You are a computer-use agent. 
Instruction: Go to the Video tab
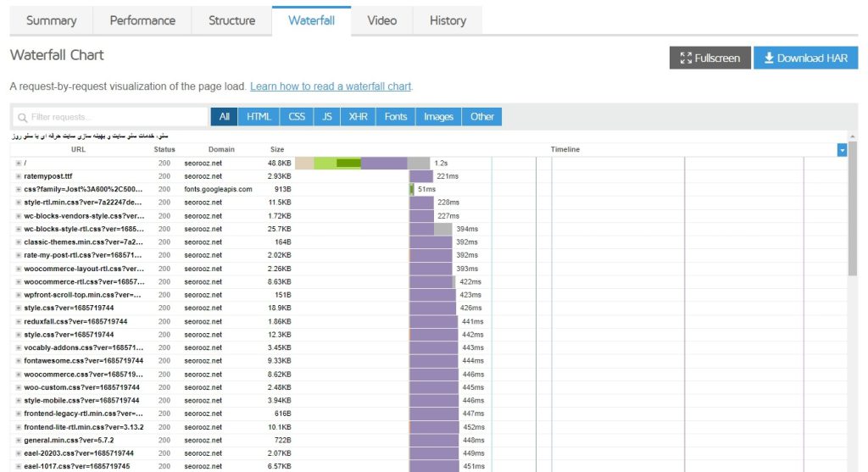[382, 21]
